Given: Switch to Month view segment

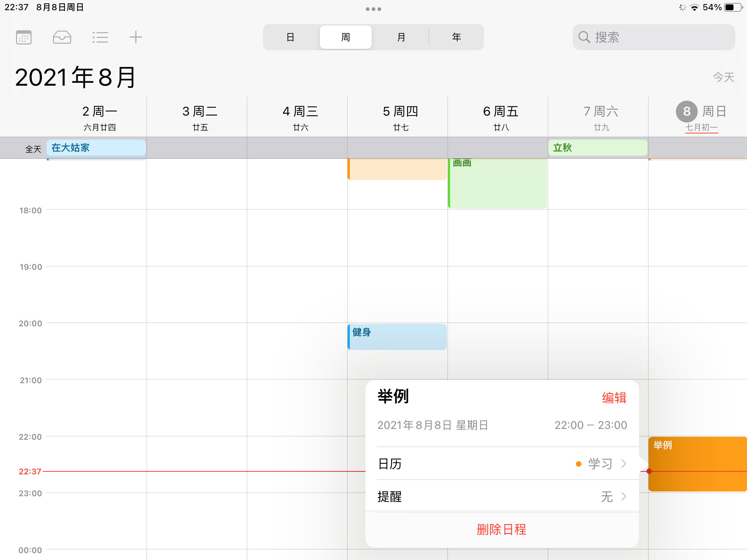Looking at the screenshot, I should [401, 37].
